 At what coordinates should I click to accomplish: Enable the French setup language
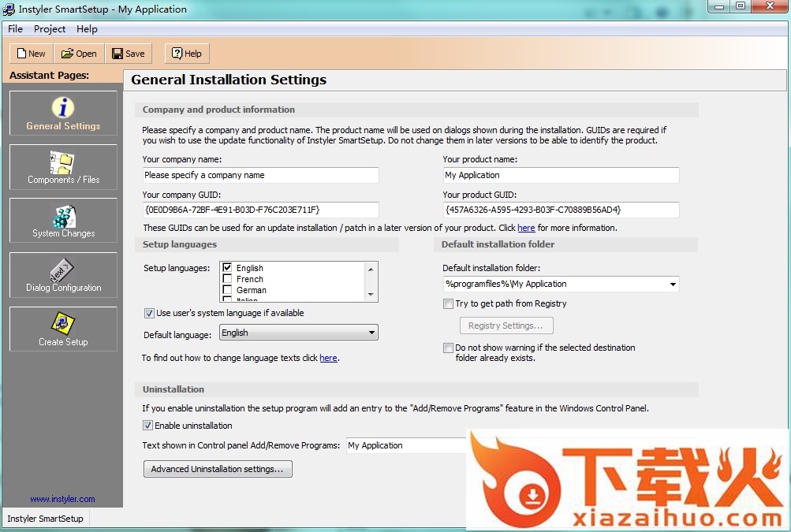[x=227, y=279]
